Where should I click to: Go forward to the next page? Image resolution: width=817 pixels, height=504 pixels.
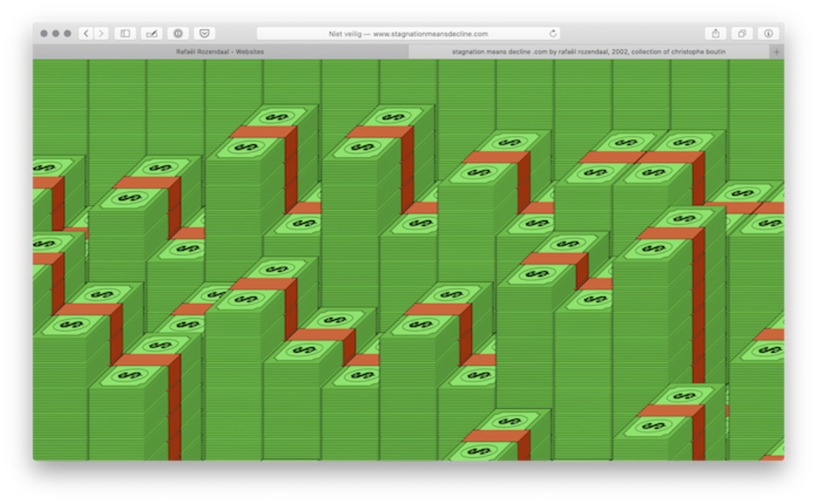click(101, 33)
